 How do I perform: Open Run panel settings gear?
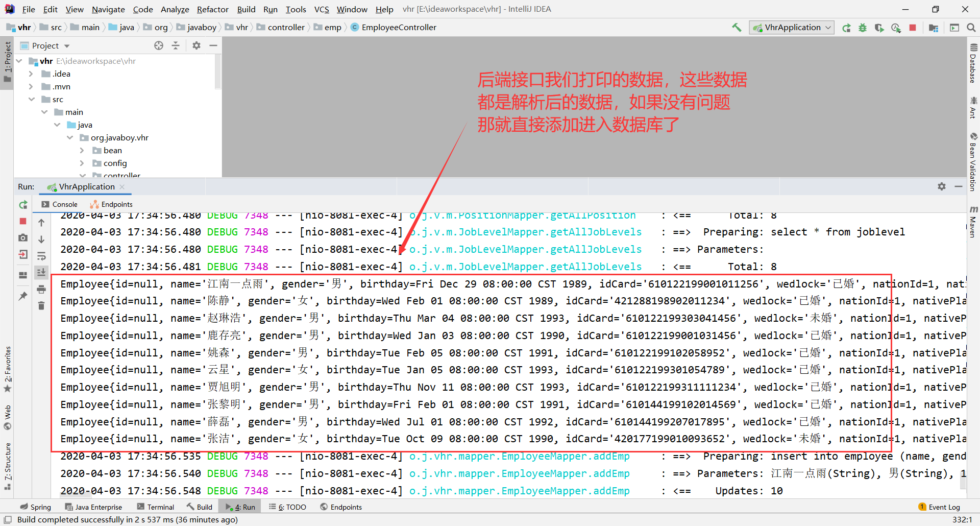942,186
